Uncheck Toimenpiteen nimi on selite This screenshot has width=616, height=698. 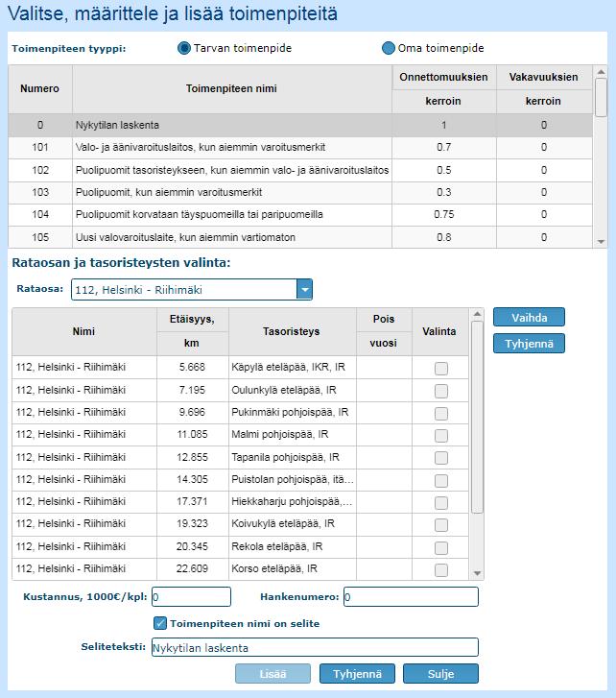click(160, 623)
